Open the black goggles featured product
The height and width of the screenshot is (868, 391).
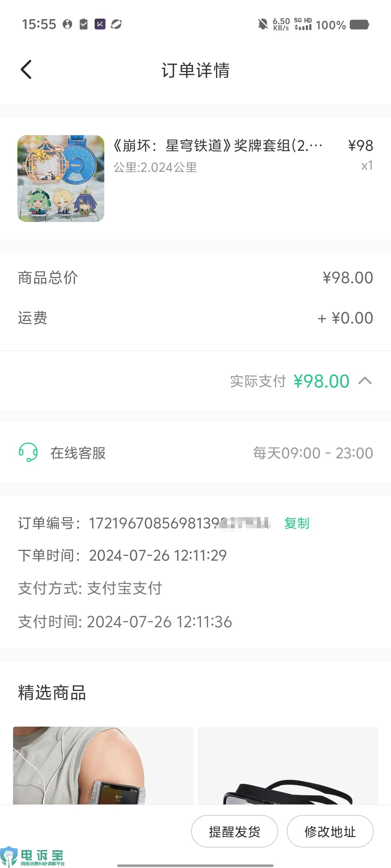click(x=287, y=765)
